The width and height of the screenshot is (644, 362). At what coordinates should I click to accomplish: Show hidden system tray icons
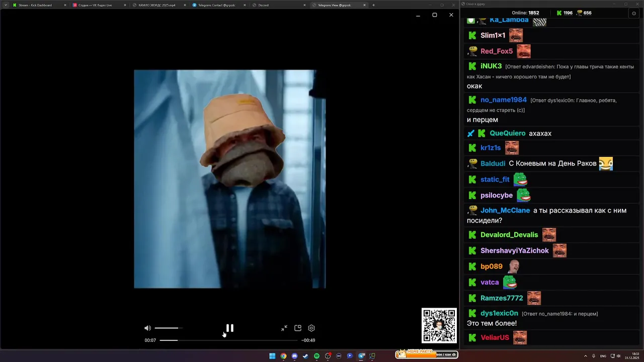click(x=585, y=356)
